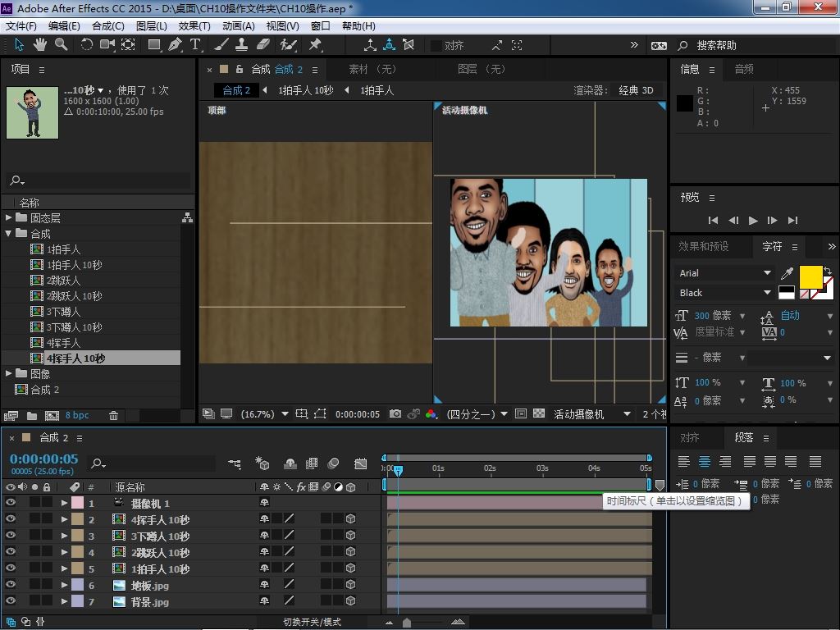The width and height of the screenshot is (840, 630).
Task: Open the Black font style dropdown
Action: pyautogui.click(x=724, y=293)
